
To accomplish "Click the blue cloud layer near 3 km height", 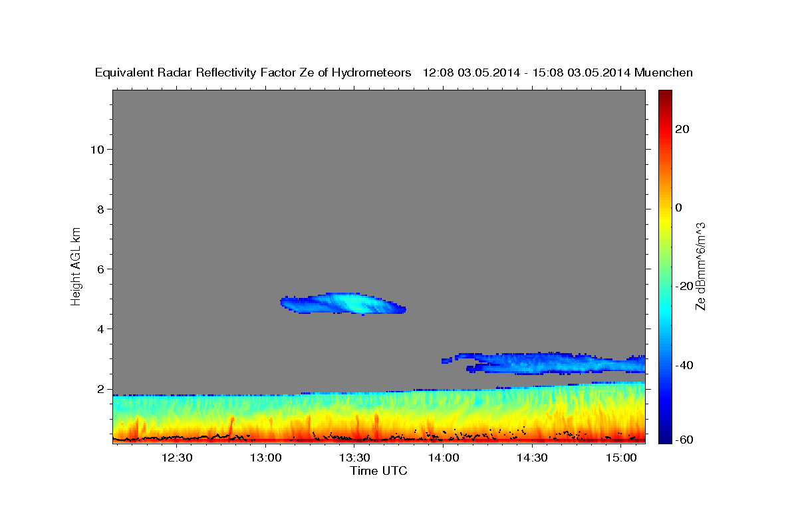I will pyautogui.click(x=544, y=363).
